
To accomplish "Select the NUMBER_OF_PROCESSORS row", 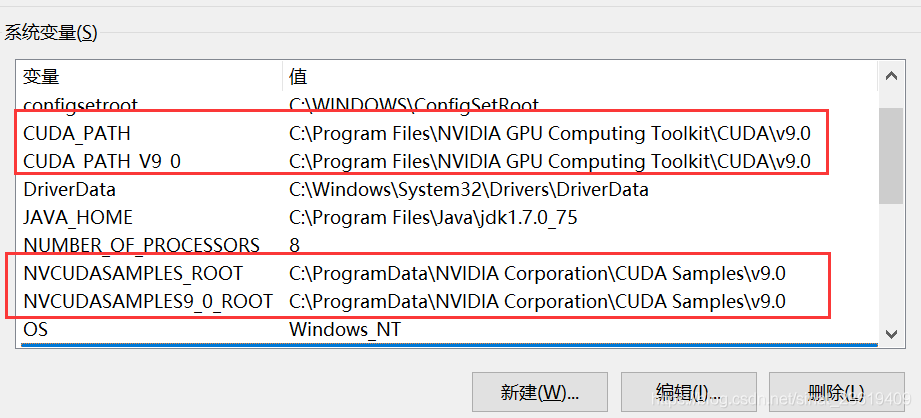I will [141, 245].
